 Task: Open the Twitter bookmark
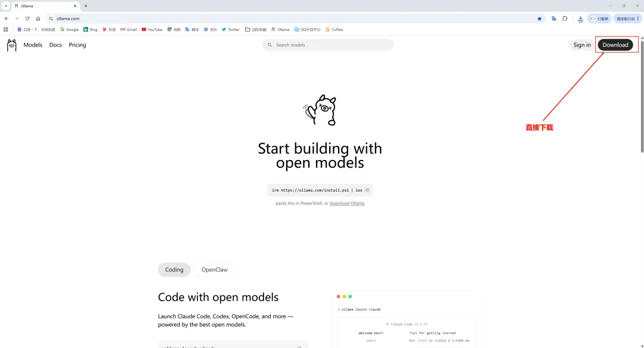click(230, 30)
